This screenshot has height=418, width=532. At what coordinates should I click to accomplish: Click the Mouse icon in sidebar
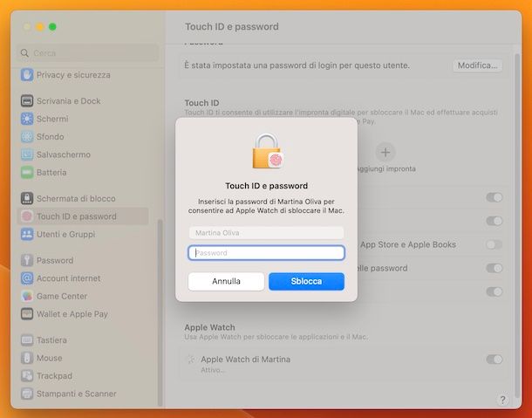click(x=27, y=358)
